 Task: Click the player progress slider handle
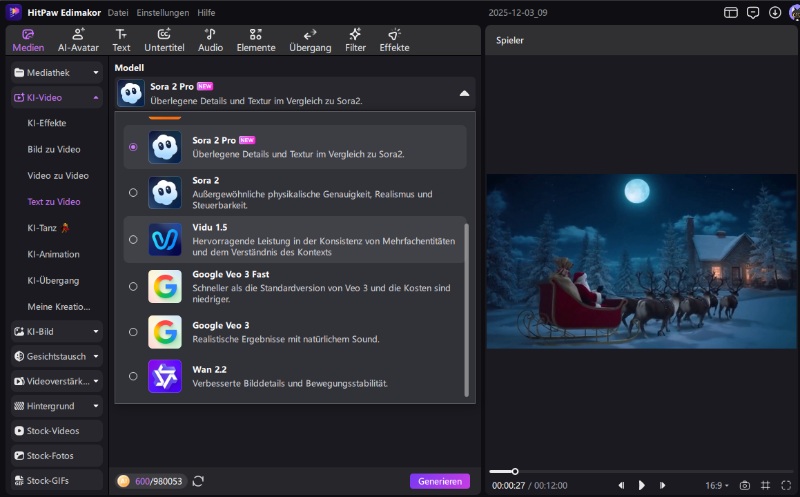pyautogui.click(x=515, y=471)
